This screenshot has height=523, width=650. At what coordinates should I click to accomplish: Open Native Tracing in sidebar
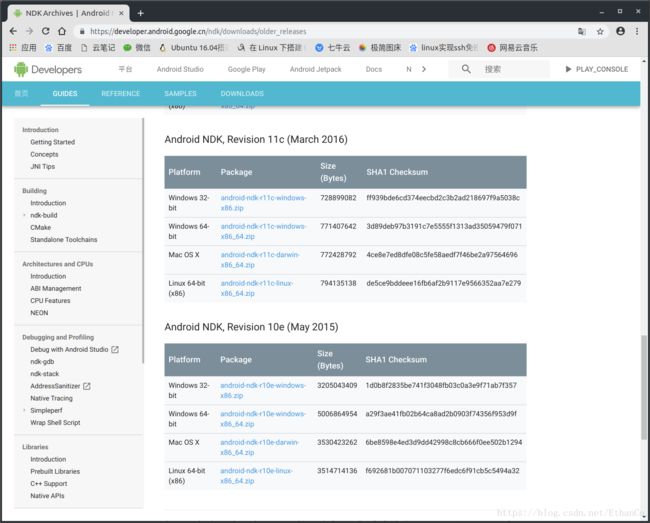51,398
